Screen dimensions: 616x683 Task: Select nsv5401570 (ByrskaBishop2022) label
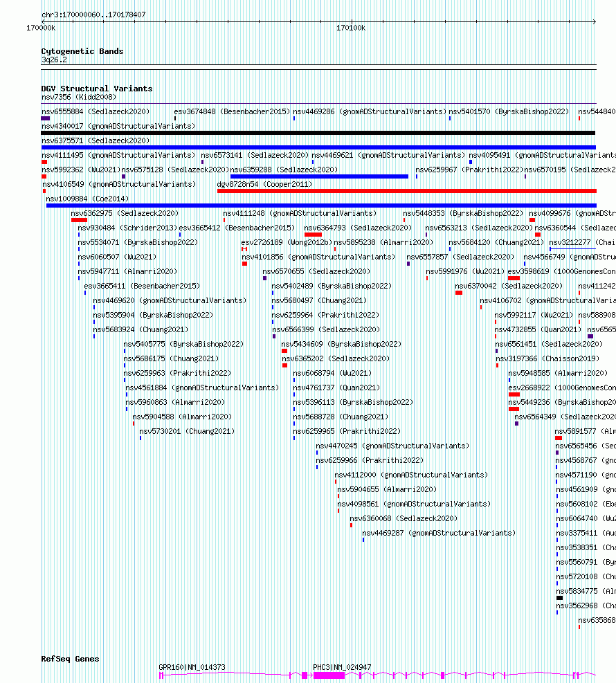(x=509, y=111)
